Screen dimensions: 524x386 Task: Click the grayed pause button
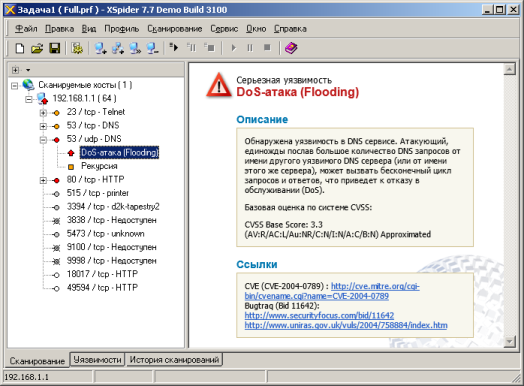[x=250, y=48]
